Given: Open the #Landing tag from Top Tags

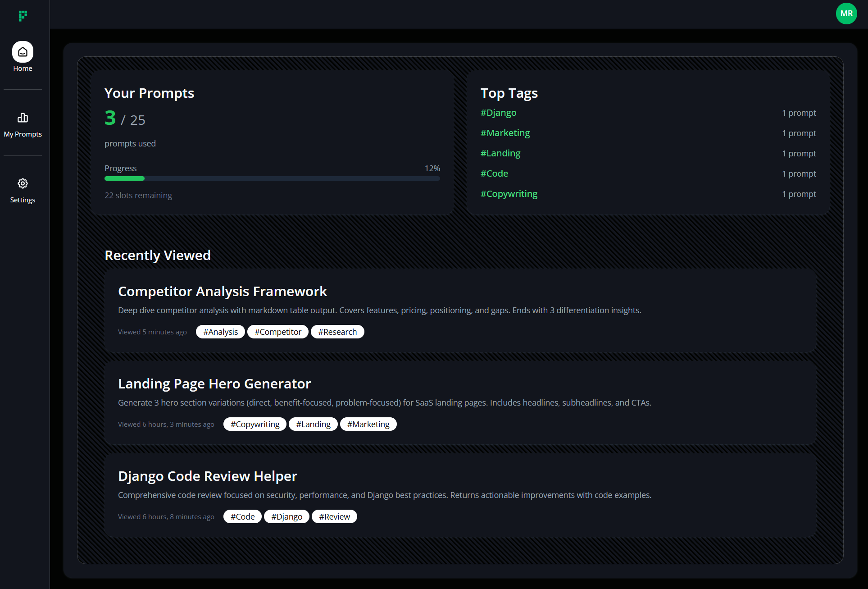Looking at the screenshot, I should (x=500, y=153).
